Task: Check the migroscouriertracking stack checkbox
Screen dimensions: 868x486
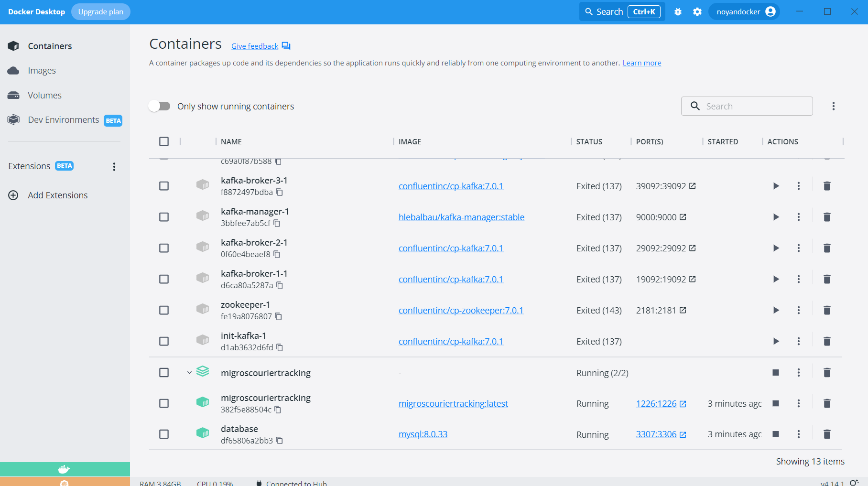Action: (164, 372)
